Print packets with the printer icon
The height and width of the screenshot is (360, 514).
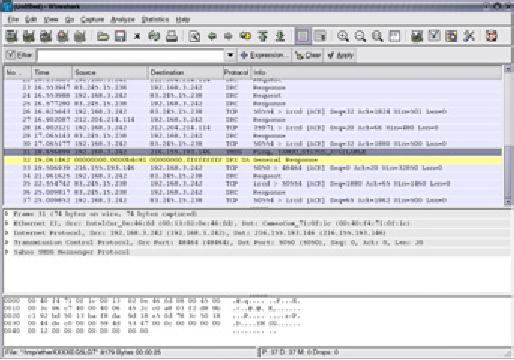tap(171, 36)
